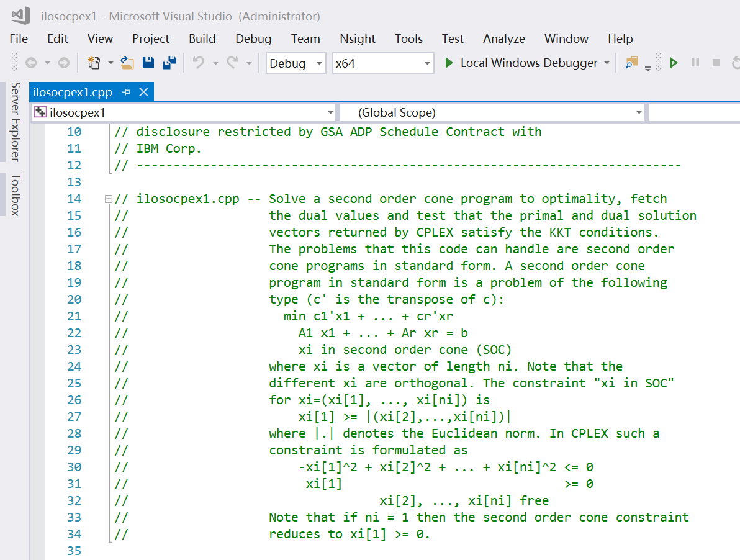Click the Break All pause icon
The height and width of the screenshot is (560, 740).
(x=695, y=63)
